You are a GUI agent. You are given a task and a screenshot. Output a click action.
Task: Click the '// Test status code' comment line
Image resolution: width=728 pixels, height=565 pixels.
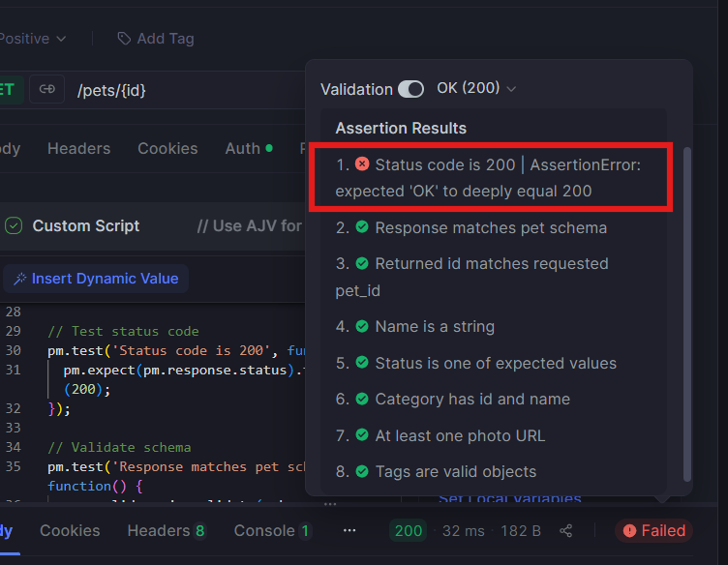(x=123, y=331)
